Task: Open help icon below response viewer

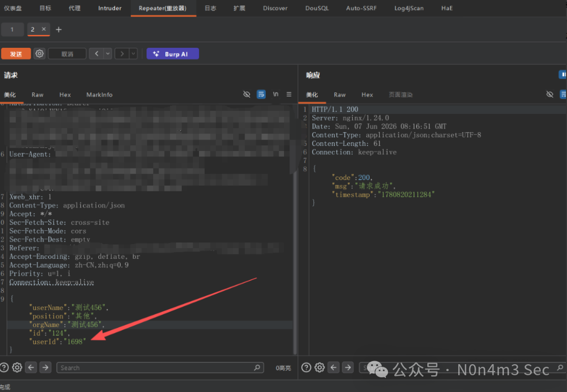Action: pos(306,368)
